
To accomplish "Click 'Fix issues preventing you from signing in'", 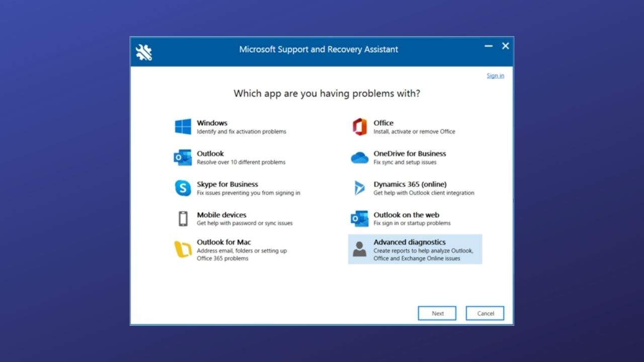I will (249, 193).
